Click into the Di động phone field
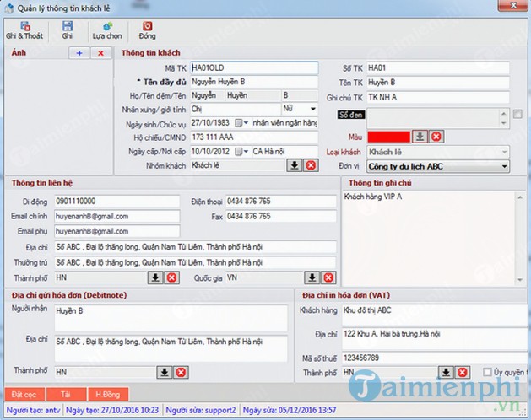 tap(116, 202)
